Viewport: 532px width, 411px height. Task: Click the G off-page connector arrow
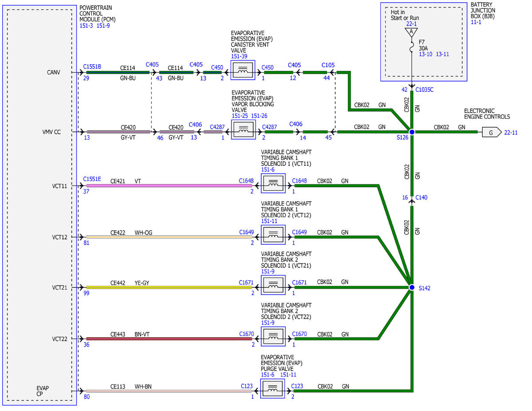492,132
